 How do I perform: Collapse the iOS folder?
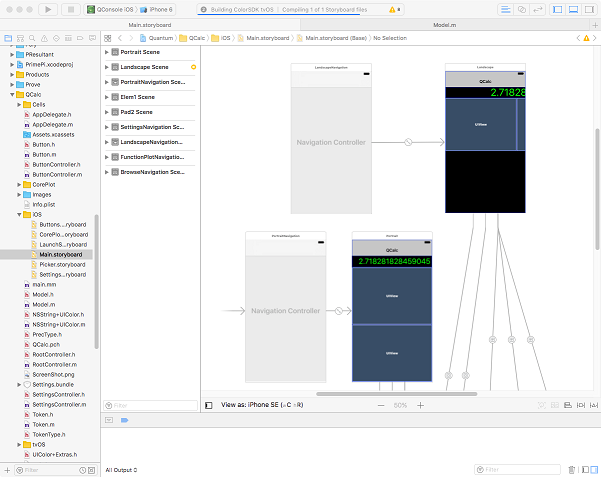[x=19, y=215]
